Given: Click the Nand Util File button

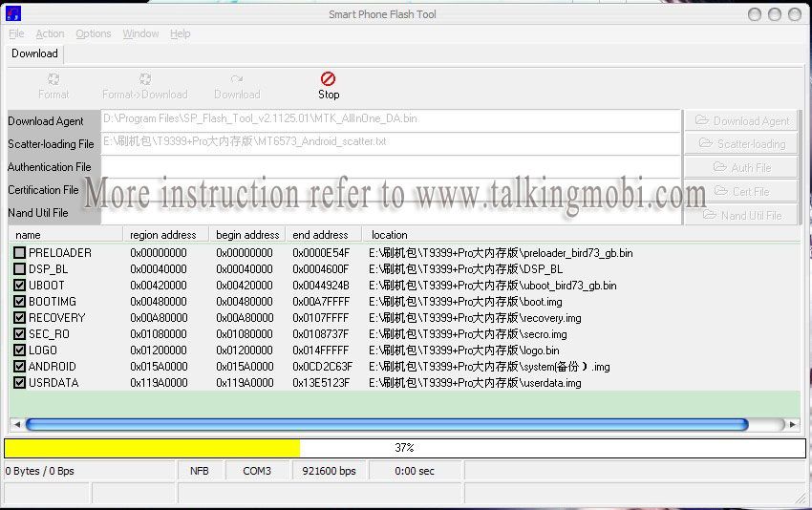Looking at the screenshot, I should click(741, 215).
